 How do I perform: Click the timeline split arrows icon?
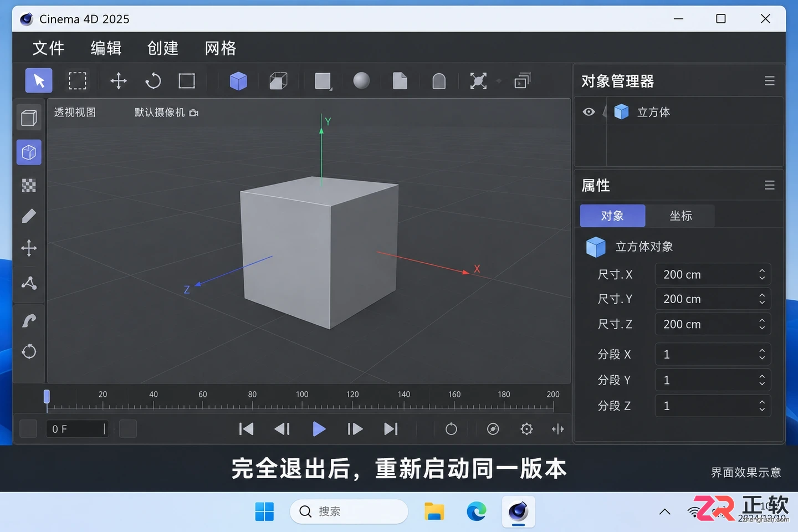tap(558, 429)
